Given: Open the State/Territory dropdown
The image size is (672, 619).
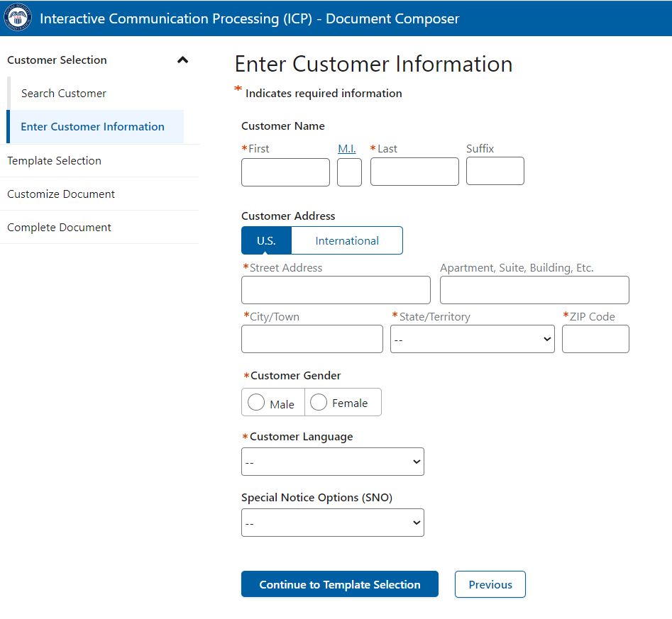Looking at the screenshot, I should pyautogui.click(x=472, y=339).
